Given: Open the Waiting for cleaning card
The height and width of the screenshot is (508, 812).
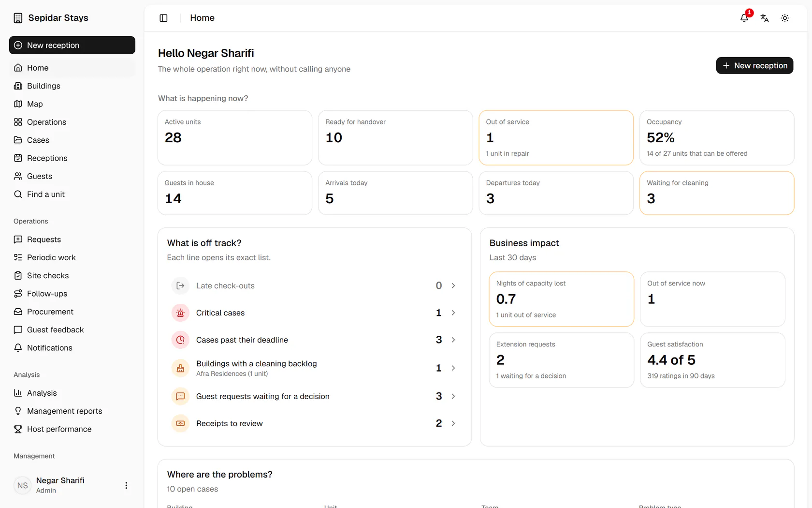Looking at the screenshot, I should coord(717,193).
